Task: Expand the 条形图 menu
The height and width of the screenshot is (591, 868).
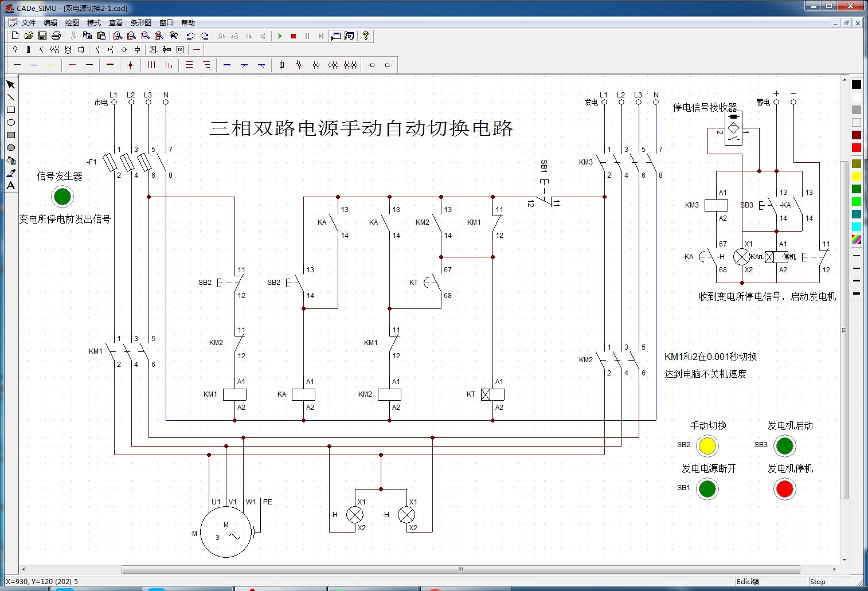Action: 140,23
